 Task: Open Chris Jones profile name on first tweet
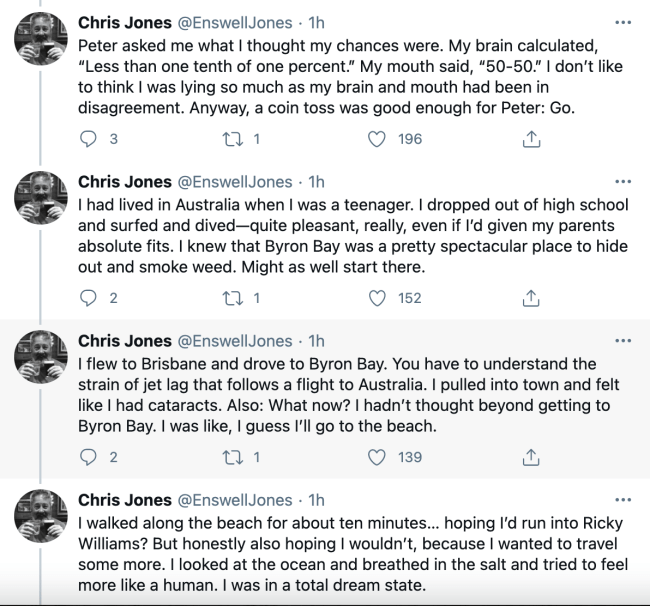125,22
